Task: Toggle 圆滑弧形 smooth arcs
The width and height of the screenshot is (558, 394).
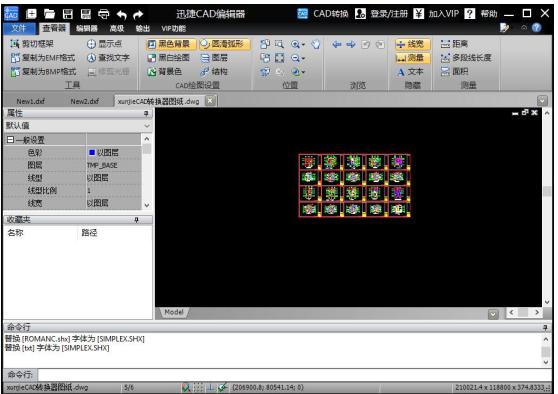Action: coord(225,44)
